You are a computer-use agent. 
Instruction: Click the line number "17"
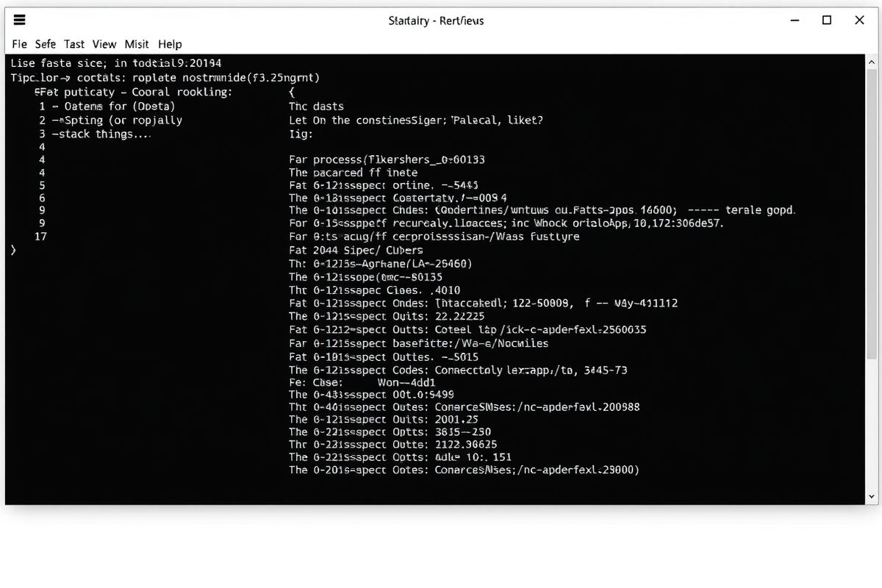[x=41, y=237]
